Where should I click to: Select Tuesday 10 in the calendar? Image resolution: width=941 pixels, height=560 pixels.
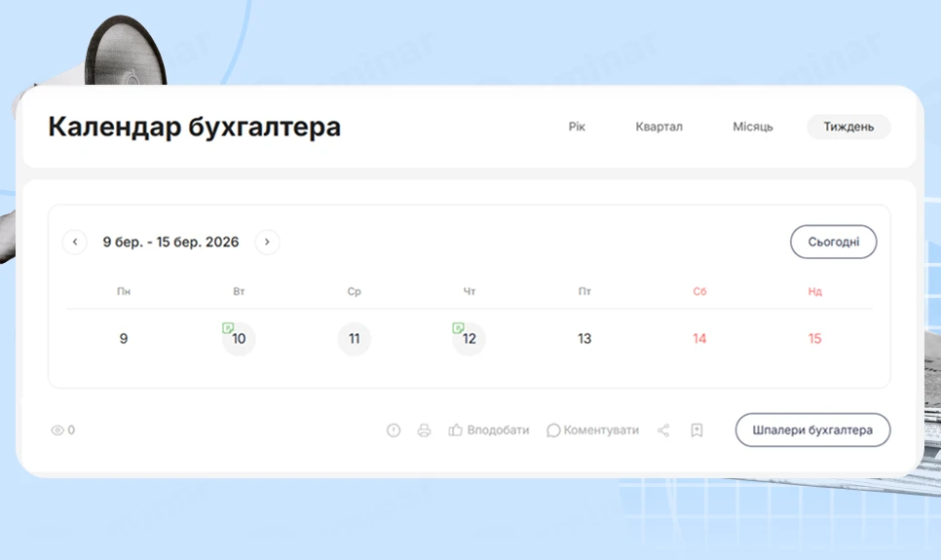point(239,339)
